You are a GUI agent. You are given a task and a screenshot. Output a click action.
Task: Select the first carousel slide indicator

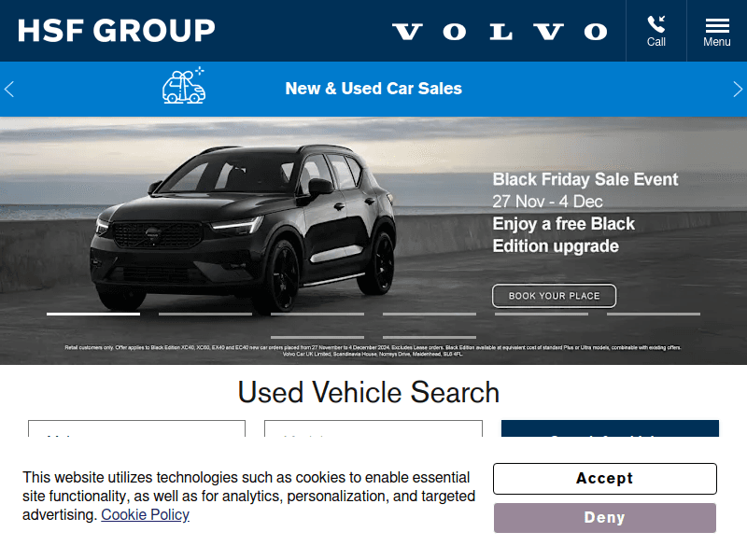coord(93,314)
